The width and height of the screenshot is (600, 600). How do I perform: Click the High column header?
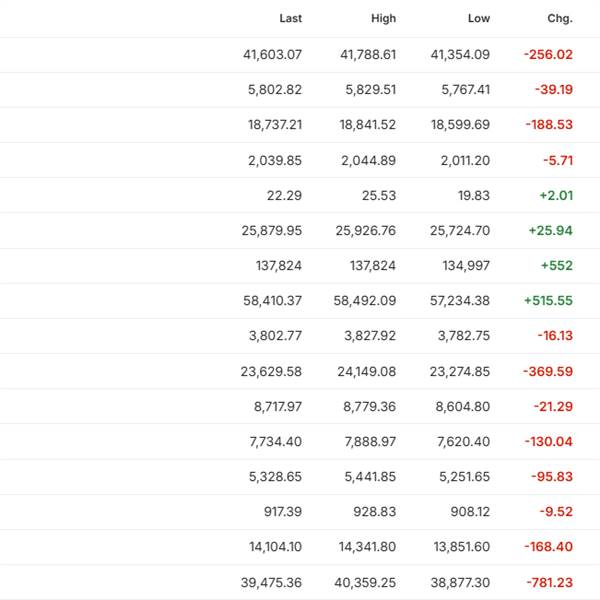point(383,18)
